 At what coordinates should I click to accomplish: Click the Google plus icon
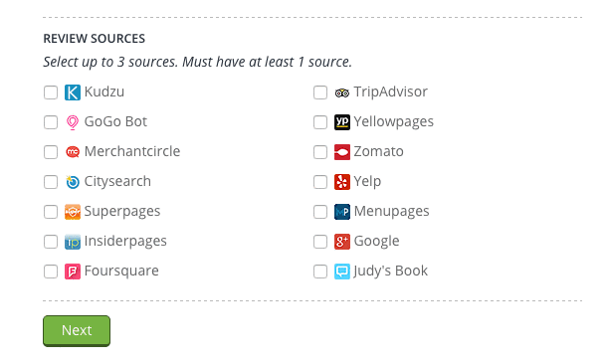(x=342, y=242)
